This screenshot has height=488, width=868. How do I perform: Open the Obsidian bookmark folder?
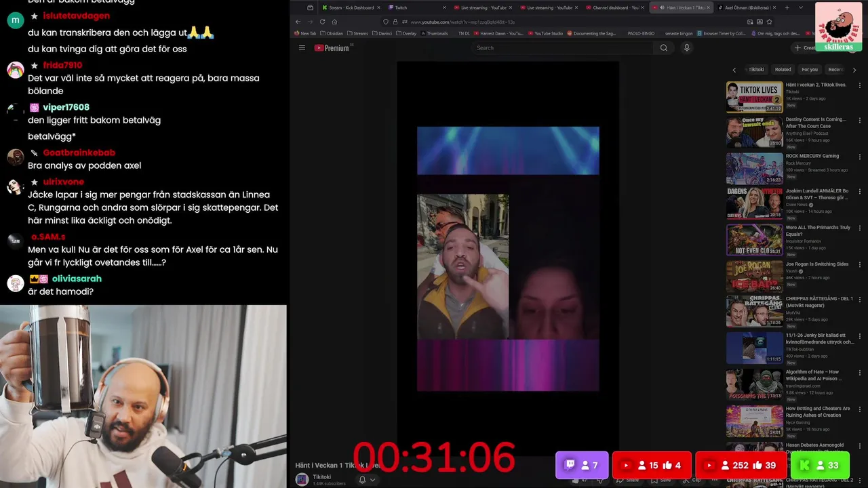(x=331, y=33)
